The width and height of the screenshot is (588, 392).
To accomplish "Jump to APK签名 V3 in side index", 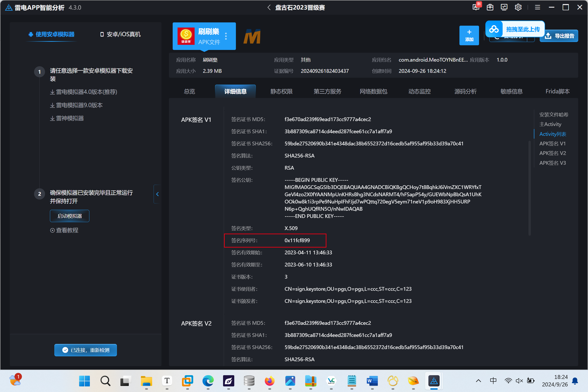I will (x=552, y=163).
